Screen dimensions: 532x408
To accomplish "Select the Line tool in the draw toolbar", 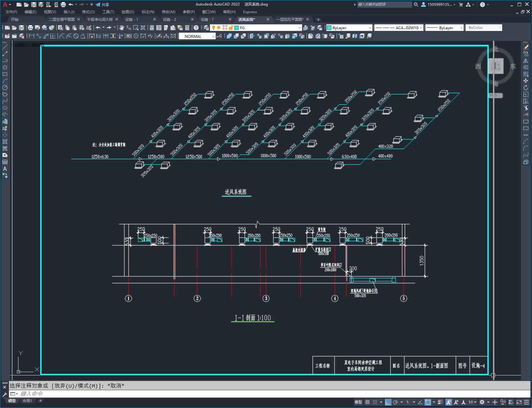I will tap(5, 47).
